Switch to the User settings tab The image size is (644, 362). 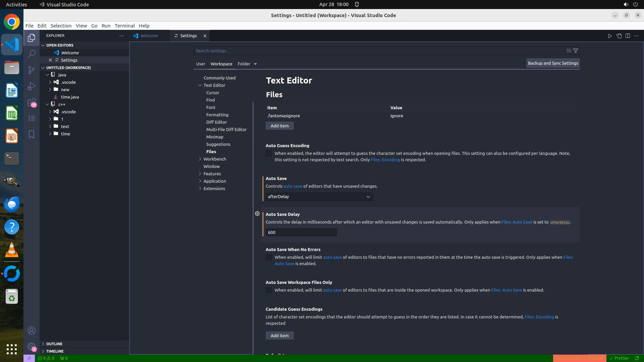201,64
